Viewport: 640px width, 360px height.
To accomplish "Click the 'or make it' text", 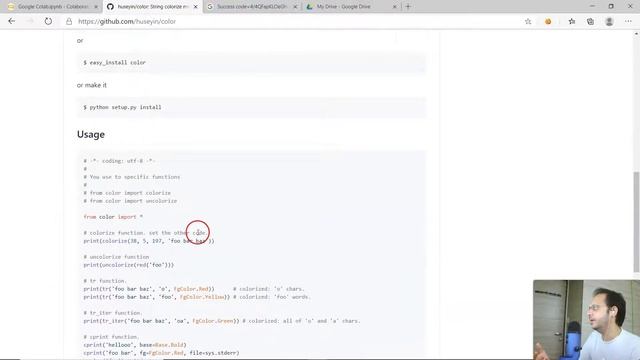I will [91, 85].
